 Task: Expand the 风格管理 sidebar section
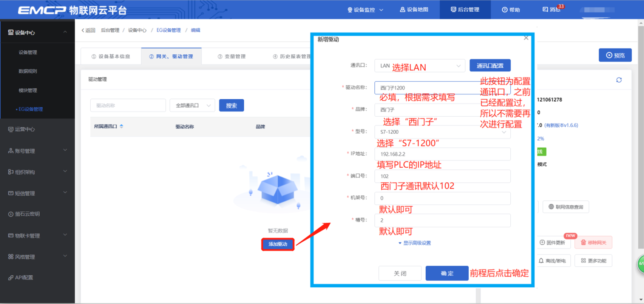pos(37,257)
